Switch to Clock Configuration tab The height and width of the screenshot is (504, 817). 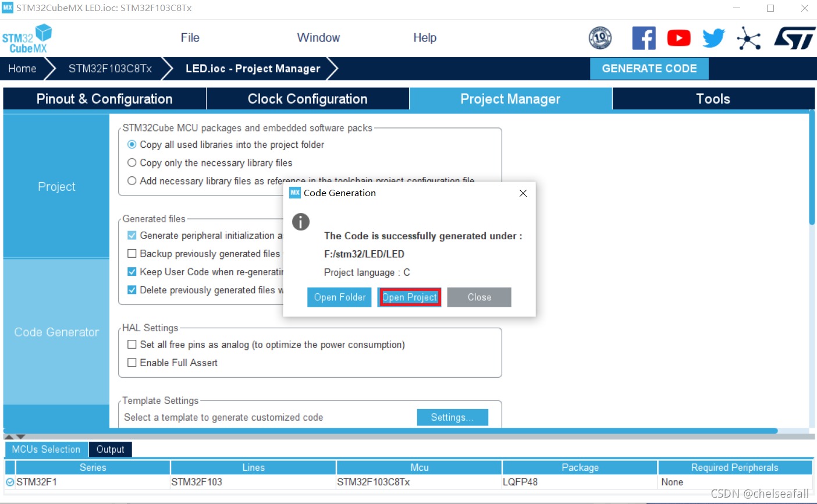coord(308,99)
